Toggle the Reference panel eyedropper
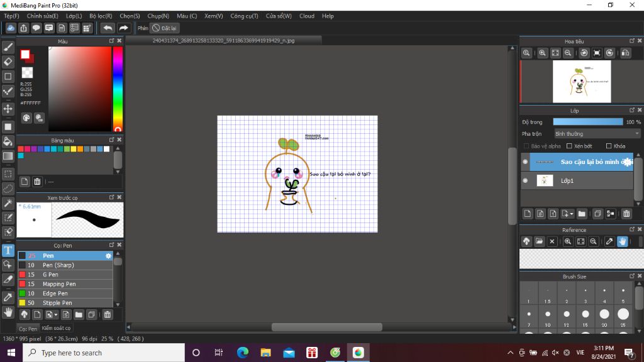644x362 pixels. pyautogui.click(x=609, y=242)
